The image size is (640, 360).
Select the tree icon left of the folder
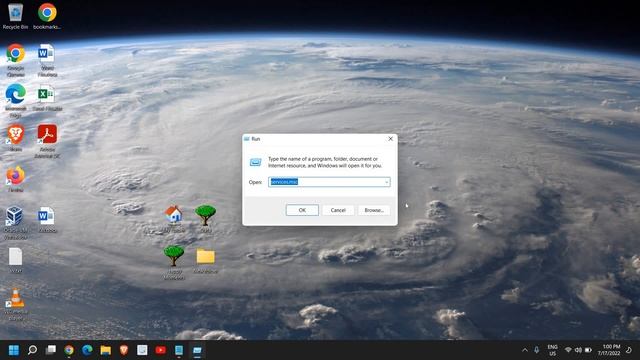tap(174, 262)
